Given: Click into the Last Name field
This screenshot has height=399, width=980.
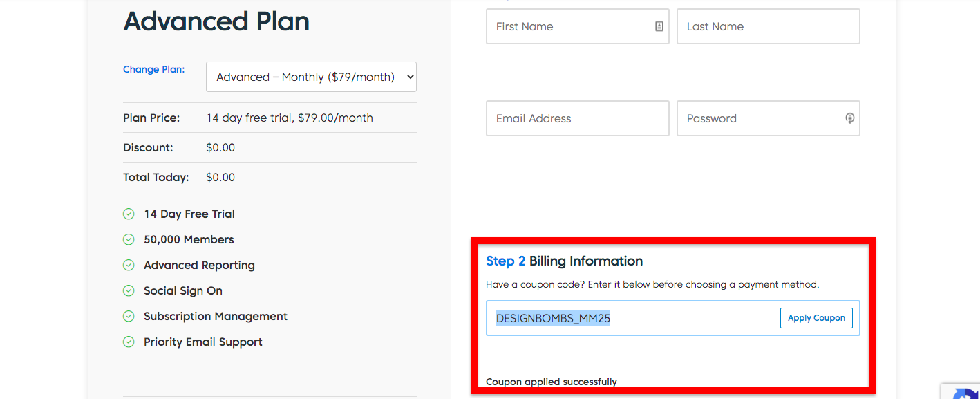Looking at the screenshot, I should pos(768,26).
